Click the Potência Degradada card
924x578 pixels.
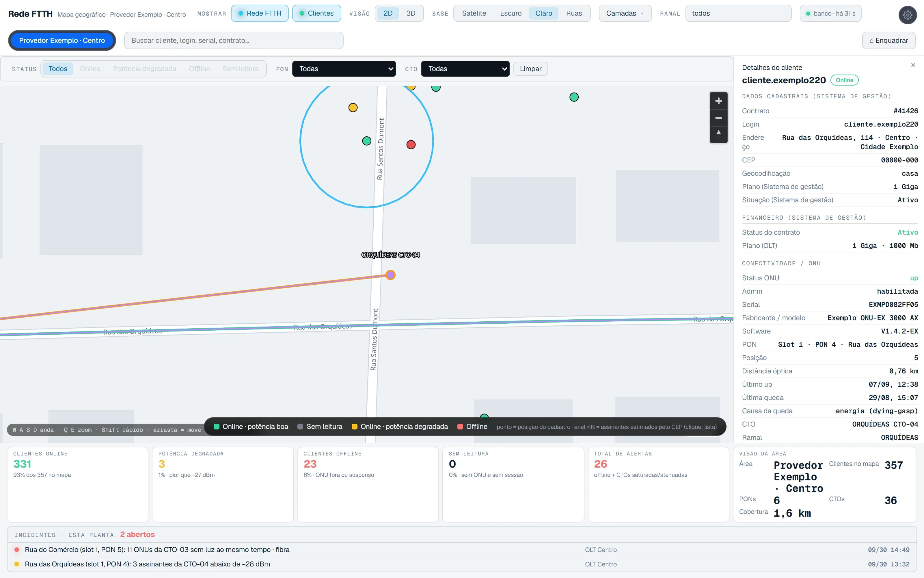223,484
